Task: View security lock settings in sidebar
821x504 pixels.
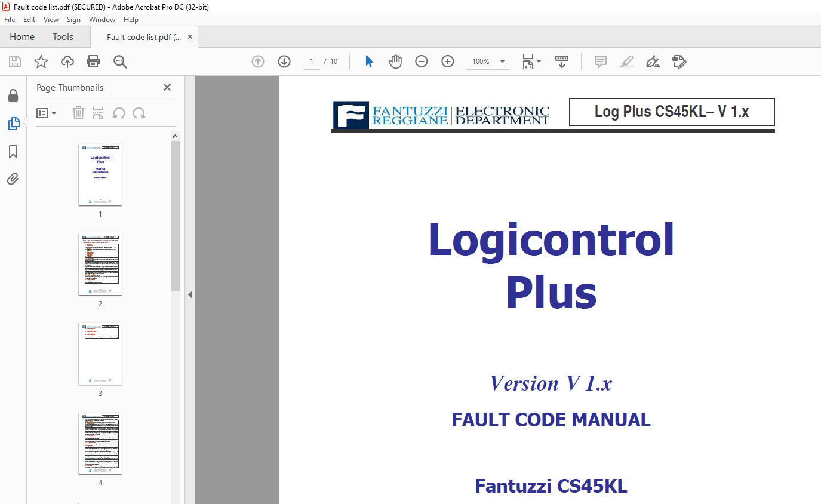Action: tap(13, 96)
